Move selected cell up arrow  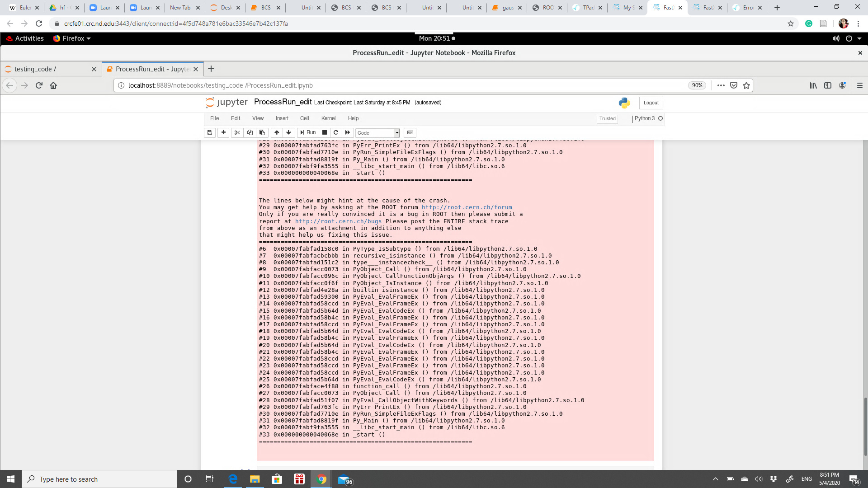(x=277, y=132)
